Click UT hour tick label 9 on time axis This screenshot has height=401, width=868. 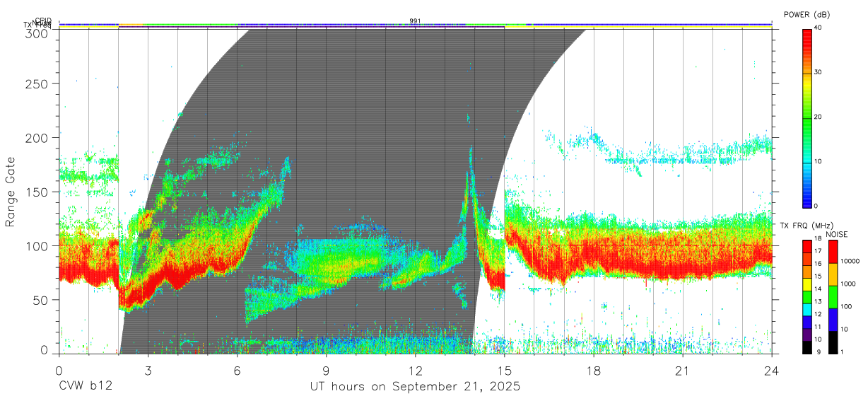(x=326, y=370)
